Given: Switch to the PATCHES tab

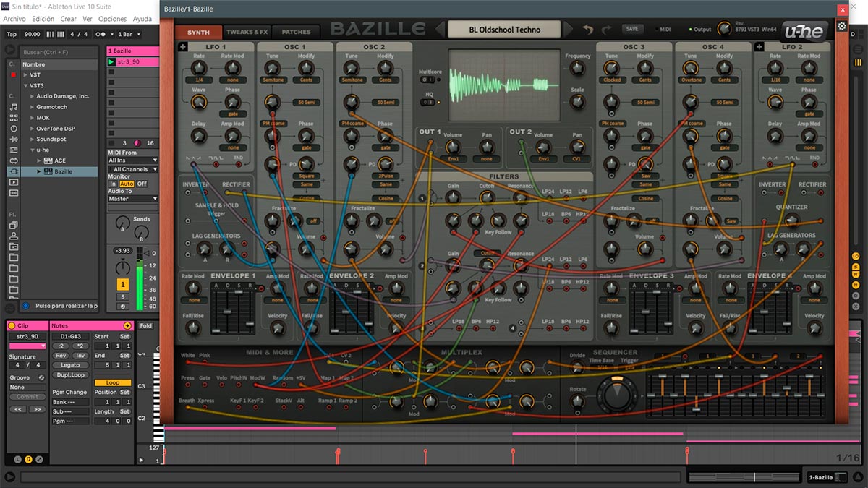Looking at the screenshot, I should [296, 32].
